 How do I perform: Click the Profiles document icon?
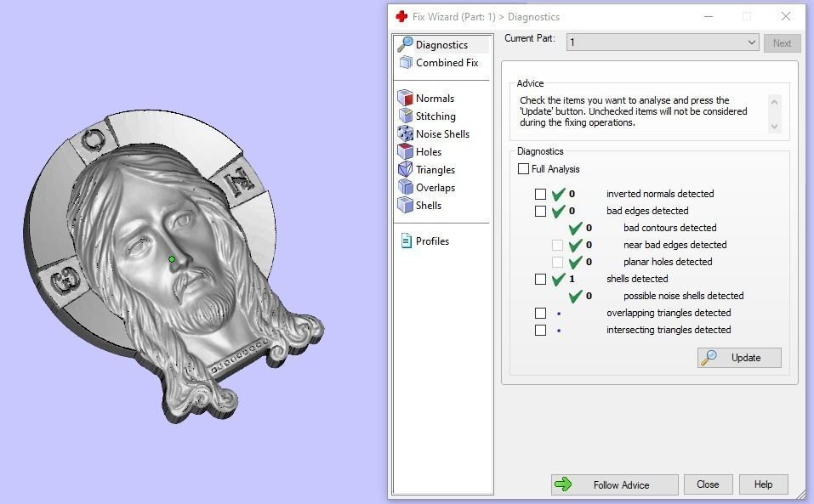406,241
